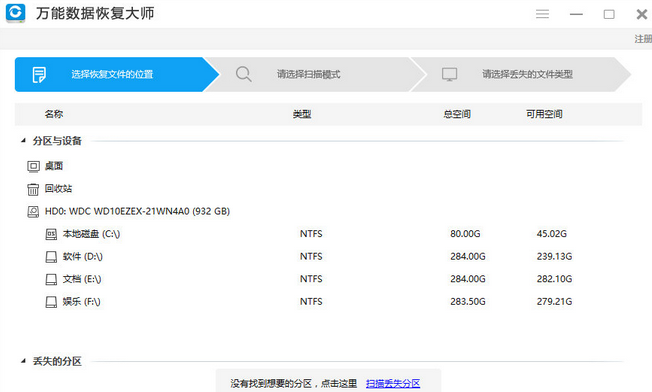652x392 pixels.
Task: Sort by the 类型 column header
Action: click(x=302, y=114)
